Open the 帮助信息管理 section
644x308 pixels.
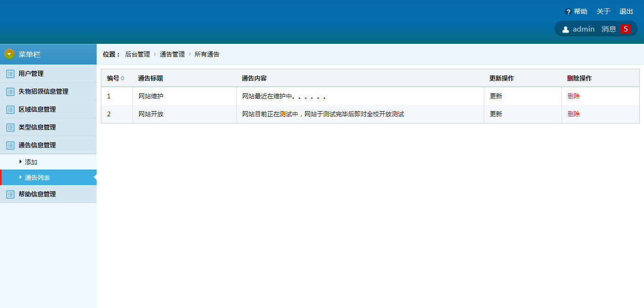[x=48, y=194]
